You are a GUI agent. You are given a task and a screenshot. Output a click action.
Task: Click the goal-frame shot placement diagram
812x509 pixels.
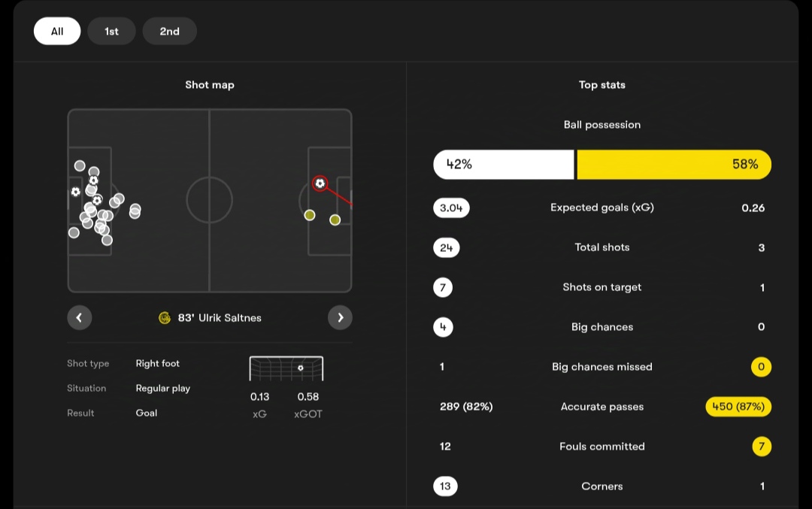(x=286, y=368)
